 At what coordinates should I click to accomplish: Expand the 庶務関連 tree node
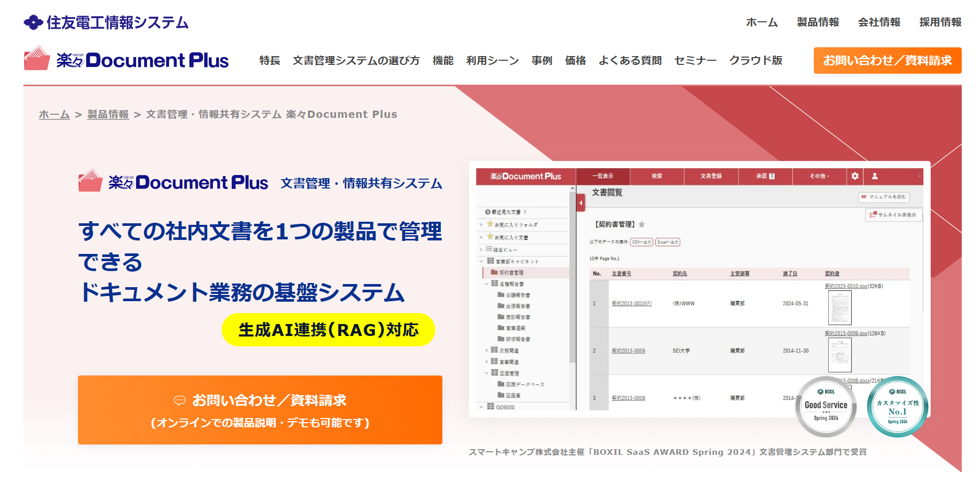487,349
